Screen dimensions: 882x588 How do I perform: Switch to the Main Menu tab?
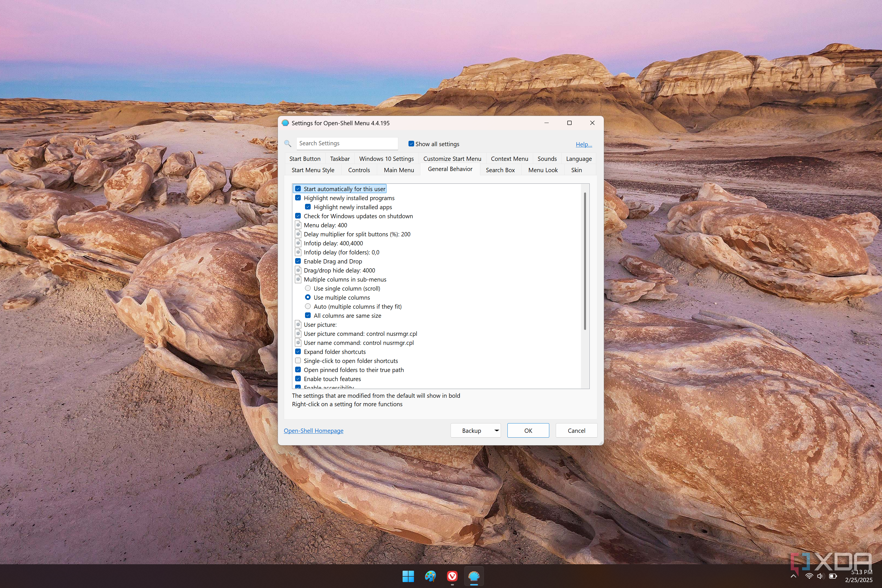[x=399, y=170]
